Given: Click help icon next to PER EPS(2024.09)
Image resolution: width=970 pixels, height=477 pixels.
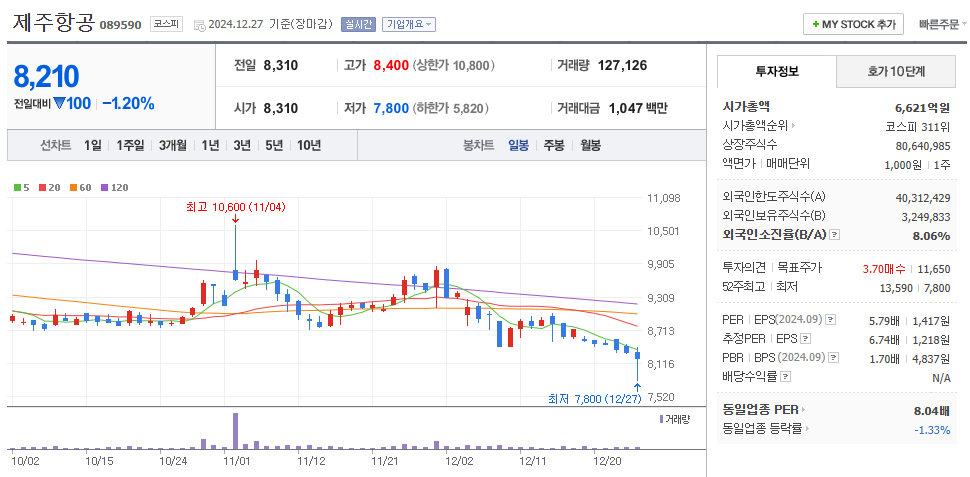Looking at the screenshot, I should tap(831, 320).
